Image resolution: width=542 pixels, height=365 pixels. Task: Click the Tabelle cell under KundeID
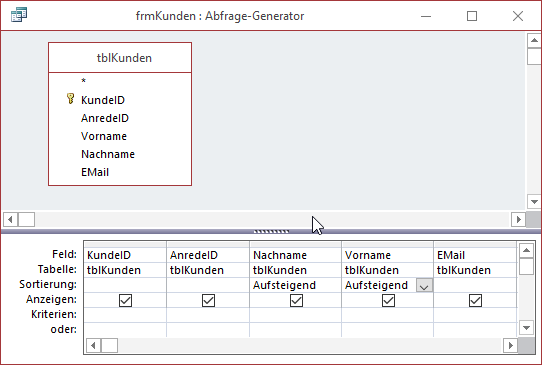125,270
